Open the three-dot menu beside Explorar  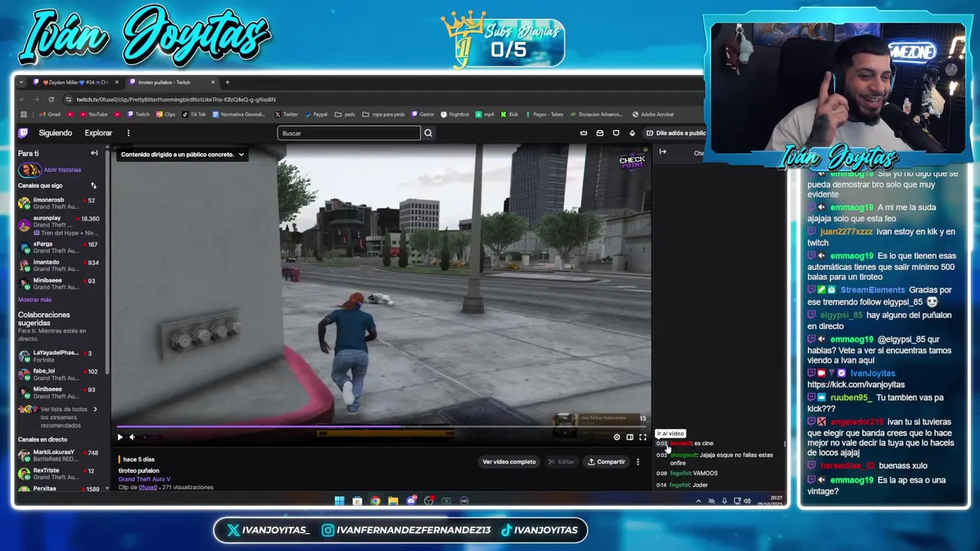128,133
